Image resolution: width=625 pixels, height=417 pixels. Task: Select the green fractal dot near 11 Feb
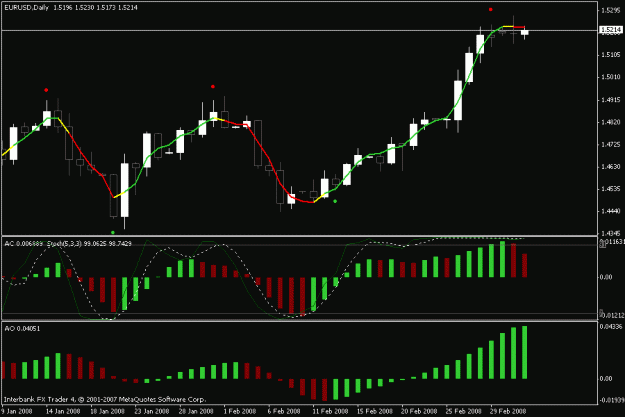point(335,201)
